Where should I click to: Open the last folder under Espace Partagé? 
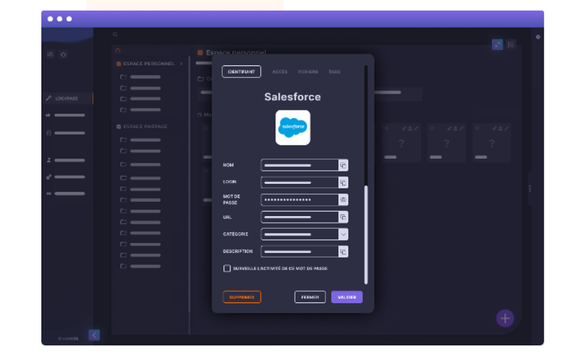coord(141,266)
